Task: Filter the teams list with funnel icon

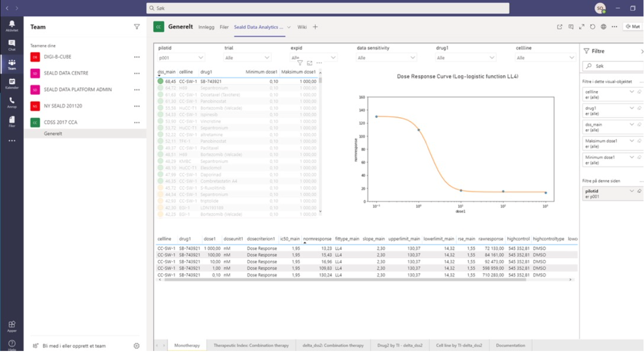Action: 137,27
